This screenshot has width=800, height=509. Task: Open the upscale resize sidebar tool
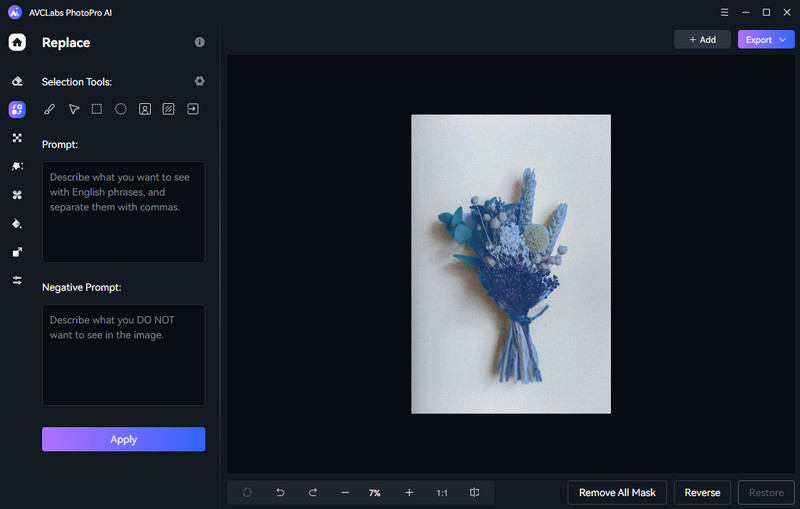pos(17,252)
